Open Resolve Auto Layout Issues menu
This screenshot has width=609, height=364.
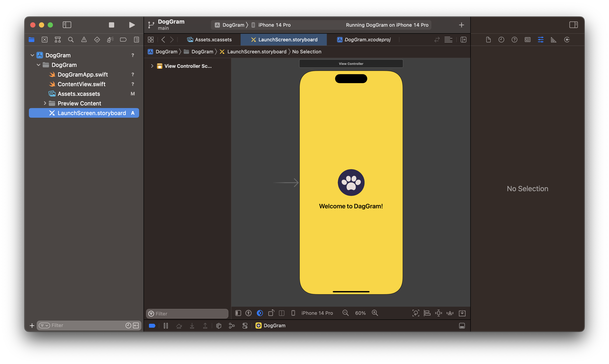[450, 313]
